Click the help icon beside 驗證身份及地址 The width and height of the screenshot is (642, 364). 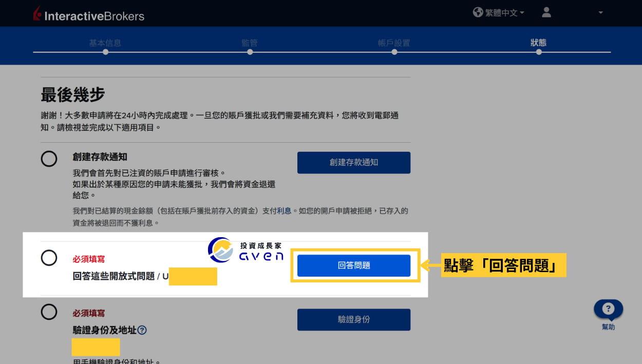(142, 330)
